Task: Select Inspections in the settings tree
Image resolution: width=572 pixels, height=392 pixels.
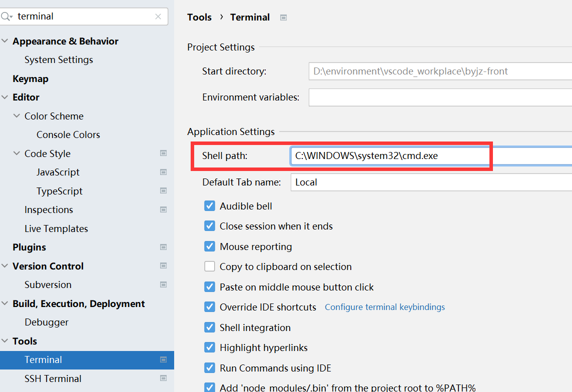Action: (49, 210)
